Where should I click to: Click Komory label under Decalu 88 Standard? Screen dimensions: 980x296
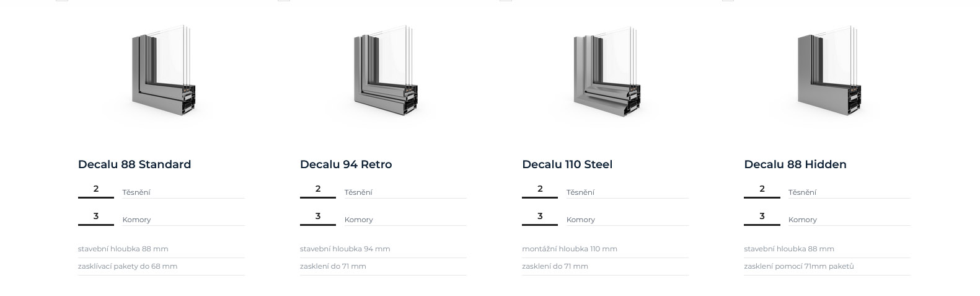(x=137, y=220)
